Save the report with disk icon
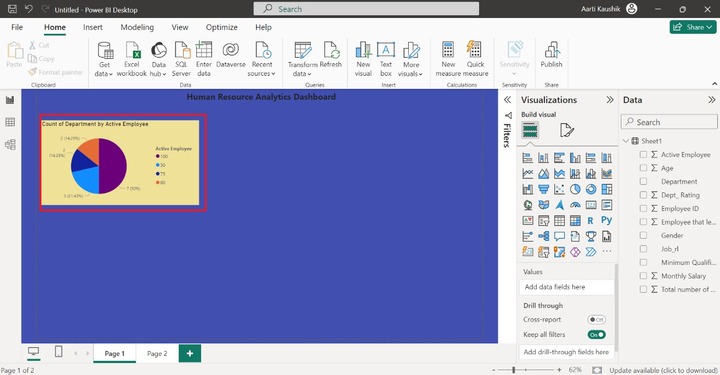This screenshot has width=720, height=375. [12, 9]
